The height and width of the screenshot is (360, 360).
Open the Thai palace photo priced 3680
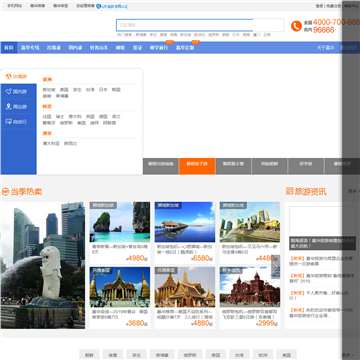[120, 287]
